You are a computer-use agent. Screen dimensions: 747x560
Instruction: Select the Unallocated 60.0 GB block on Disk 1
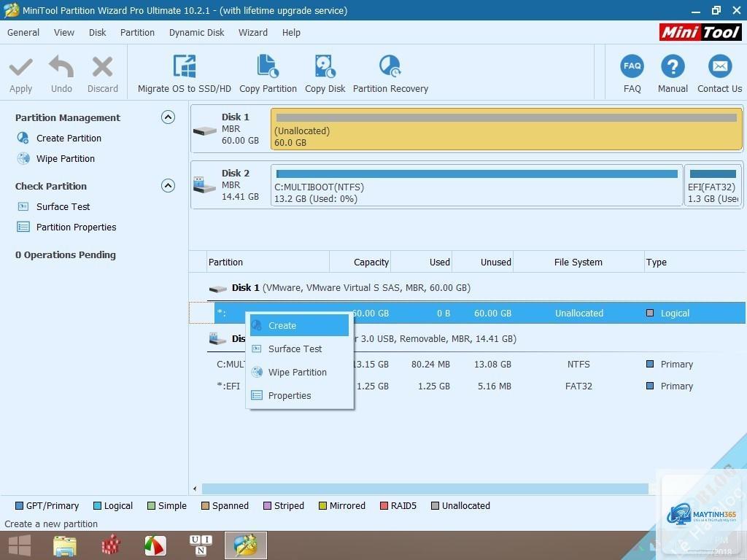[506, 129]
